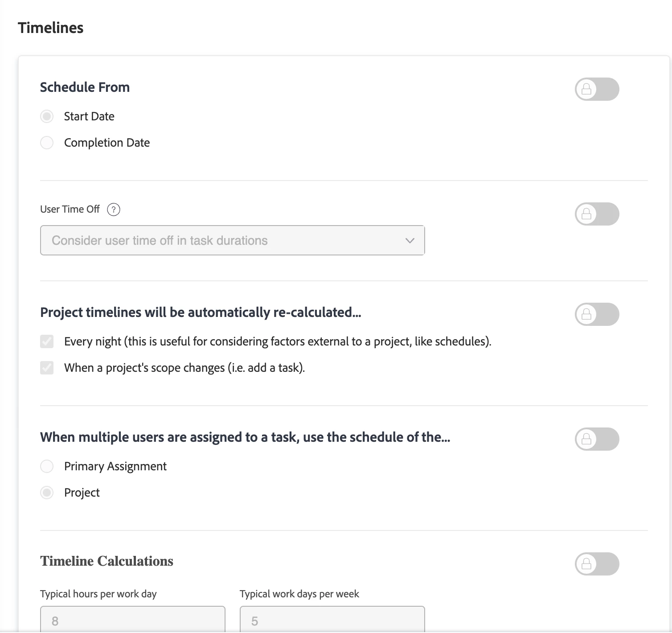This screenshot has width=672, height=633.
Task: Open the user time off dropdown
Action: tap(232, 240)
